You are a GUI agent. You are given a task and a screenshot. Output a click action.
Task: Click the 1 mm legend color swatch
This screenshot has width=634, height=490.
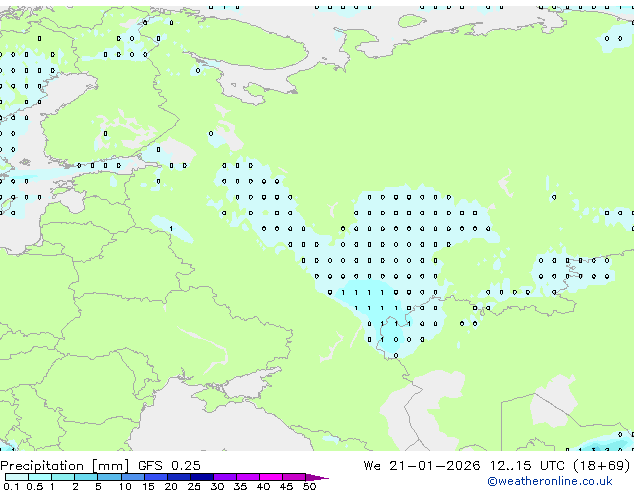point(63,477)
